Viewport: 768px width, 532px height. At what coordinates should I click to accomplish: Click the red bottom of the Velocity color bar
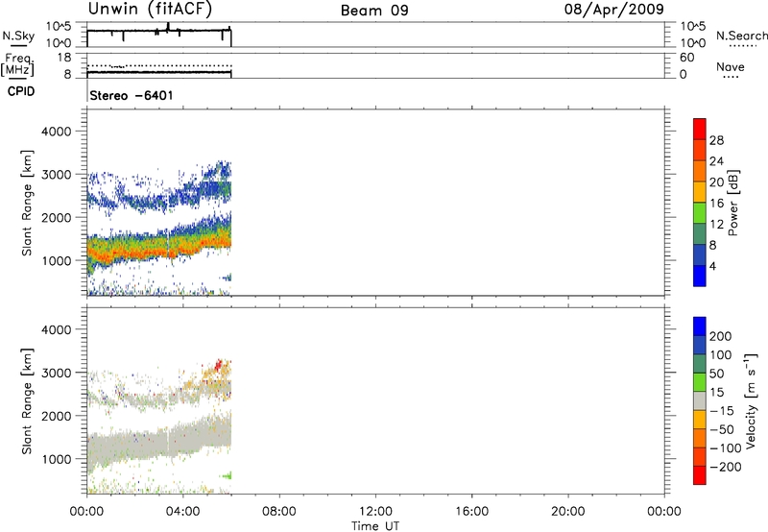tap(700, 475)
